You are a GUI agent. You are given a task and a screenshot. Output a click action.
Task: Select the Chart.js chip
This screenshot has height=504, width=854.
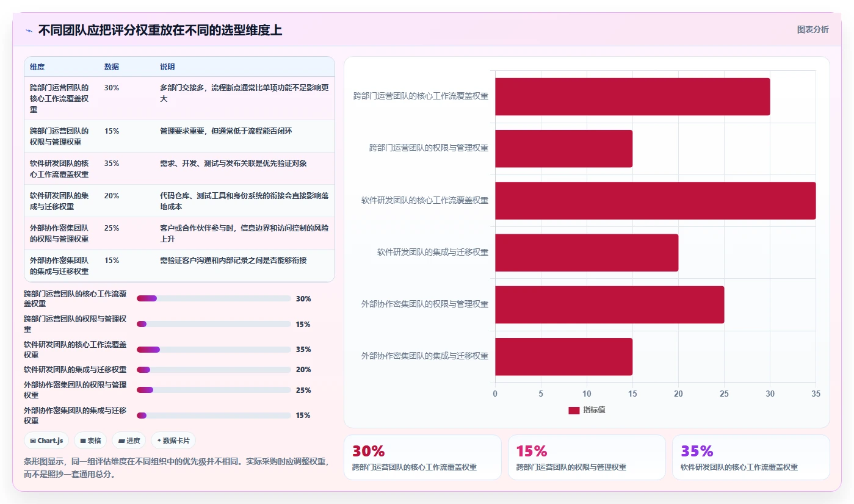pyautogui.click(x=46, y=441)
